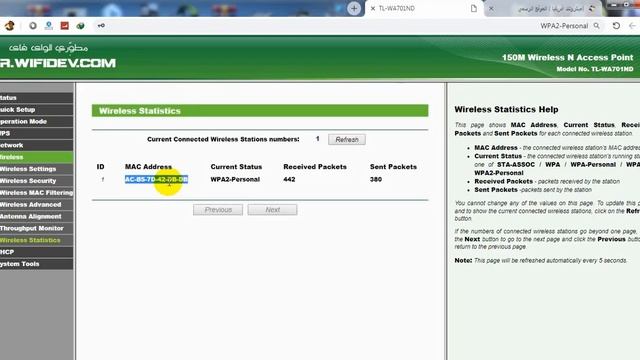
Task: Click the red square extension icon
Action: tap(64, 26)
